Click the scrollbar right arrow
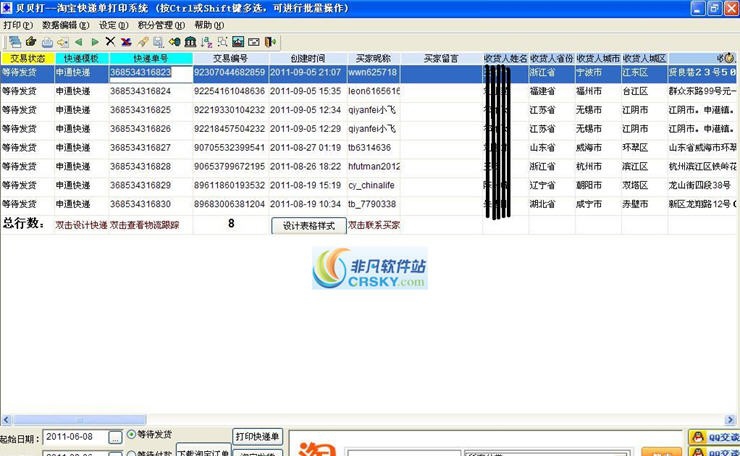The height and width of the screenshot is (456, 740). (730, 420)
